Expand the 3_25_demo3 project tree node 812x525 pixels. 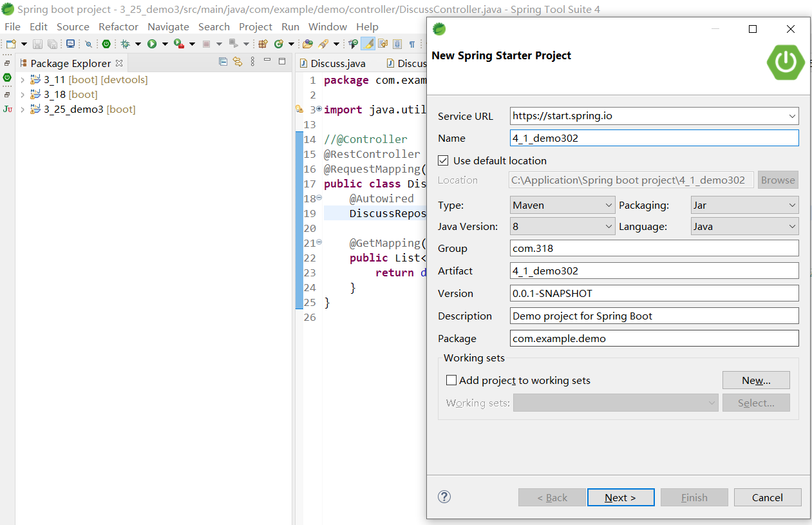click(x=23, y=110)
